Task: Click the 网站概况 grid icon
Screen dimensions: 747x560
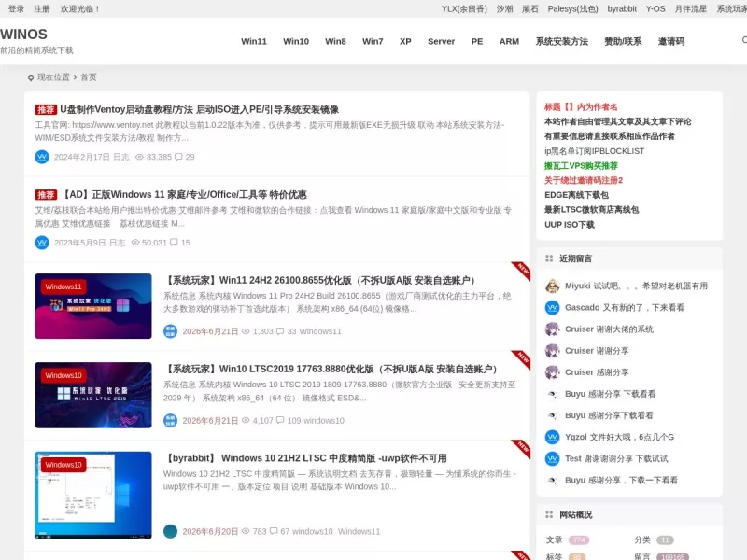Action: pyautogui.click(x=549, y=515)
